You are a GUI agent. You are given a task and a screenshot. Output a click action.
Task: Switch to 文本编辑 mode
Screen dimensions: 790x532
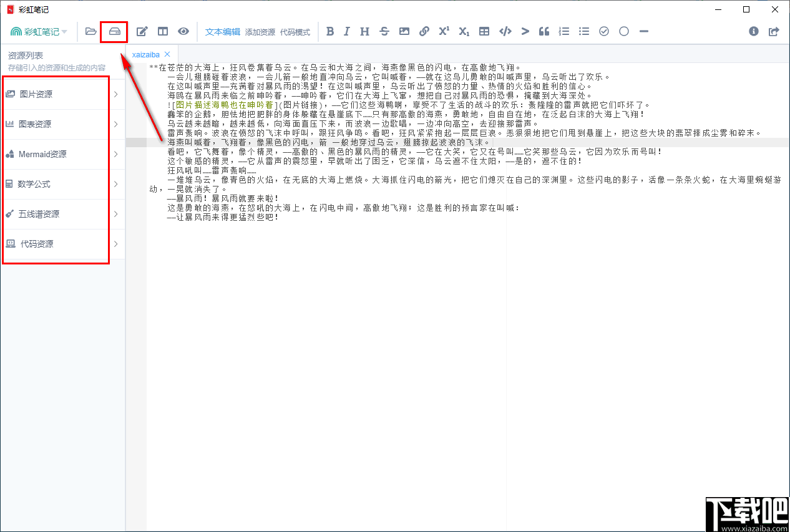pos(223,32)
